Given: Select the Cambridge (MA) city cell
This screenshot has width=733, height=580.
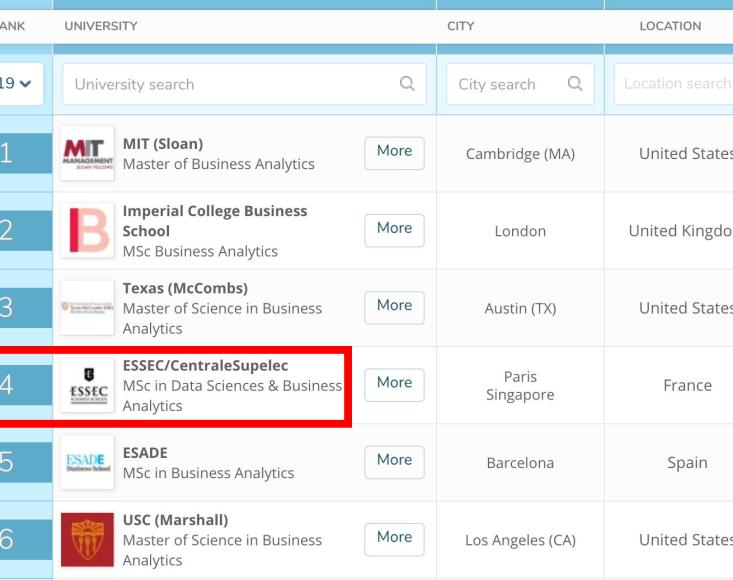Looking at the screenshot, I should point(520,154).
